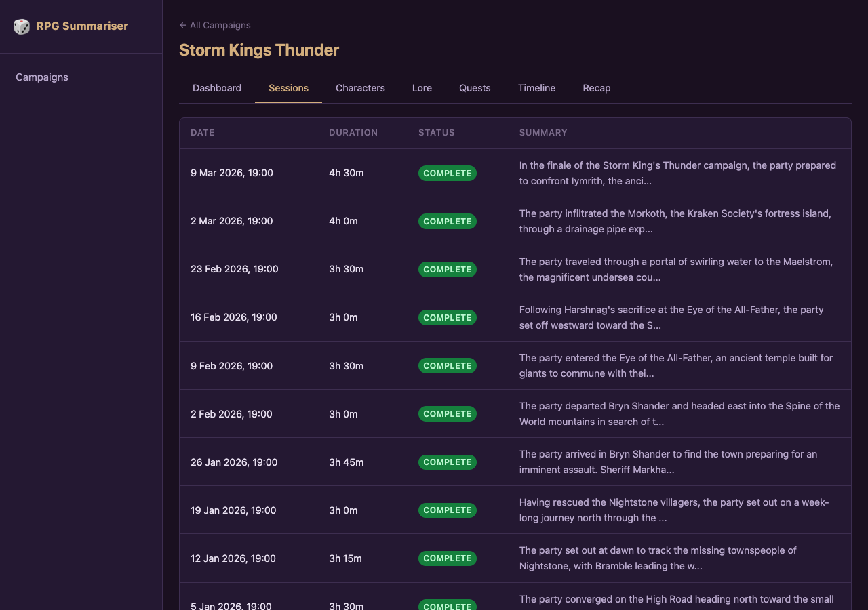The image size is (868, 610).
Task: Switch to the Dashboard tab
Action: [217, 88]
